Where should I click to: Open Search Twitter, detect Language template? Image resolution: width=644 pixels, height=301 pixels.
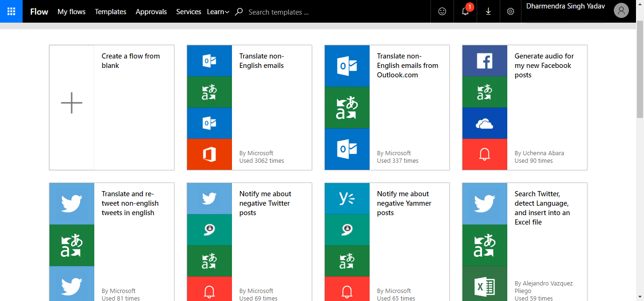pyautogui.click(x=525, y=242)
